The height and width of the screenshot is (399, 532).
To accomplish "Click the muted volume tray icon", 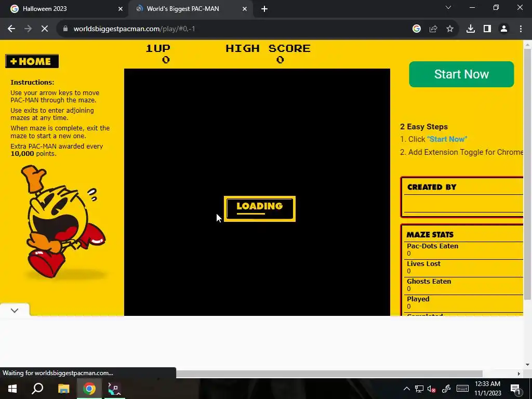I will 432,389.
